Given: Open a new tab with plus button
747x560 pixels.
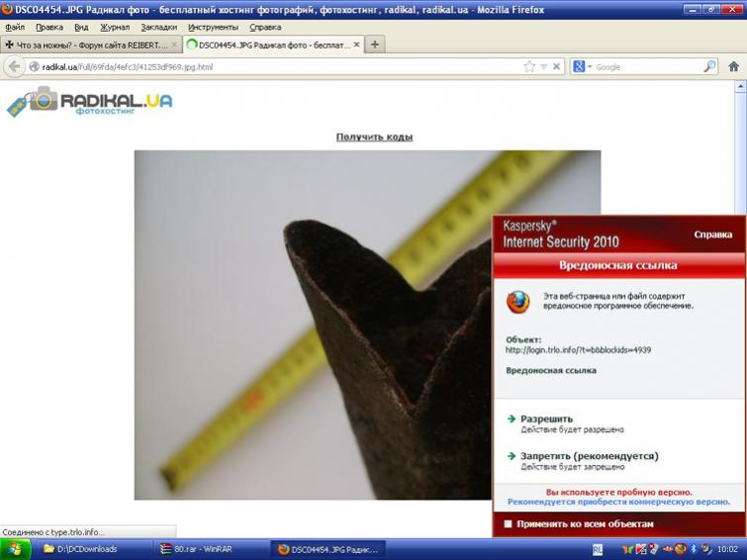Looking at the screenshot, I should (x=376, y=45).
